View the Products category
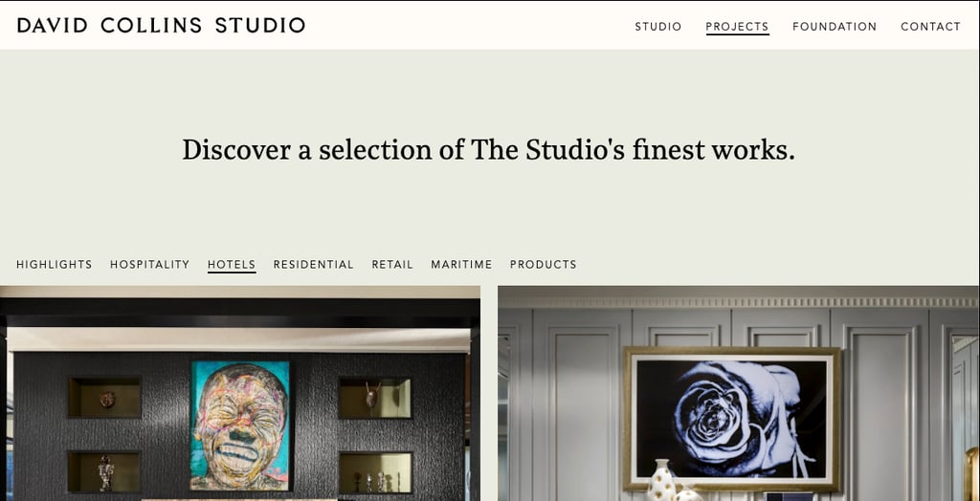980x501 pixels. pyautogui.click(x=544, y=264)
